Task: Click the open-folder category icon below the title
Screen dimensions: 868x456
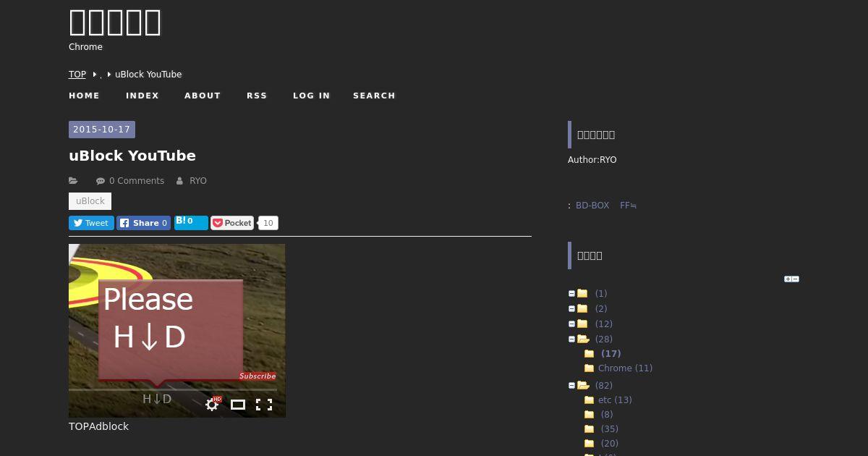Action: (x=73, y=181)
